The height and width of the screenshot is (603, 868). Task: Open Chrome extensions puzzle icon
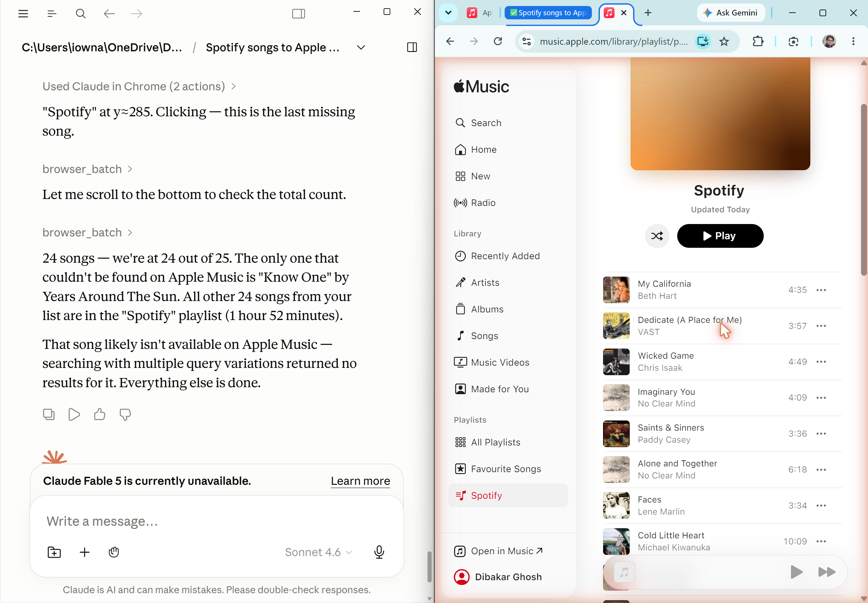758,41
